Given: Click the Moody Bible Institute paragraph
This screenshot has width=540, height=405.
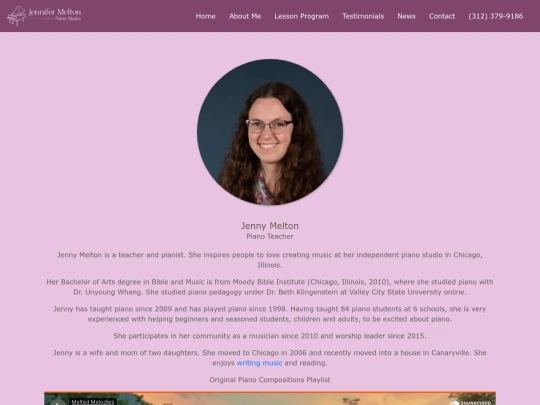Looking at the screenshot, I should (270, 287).
